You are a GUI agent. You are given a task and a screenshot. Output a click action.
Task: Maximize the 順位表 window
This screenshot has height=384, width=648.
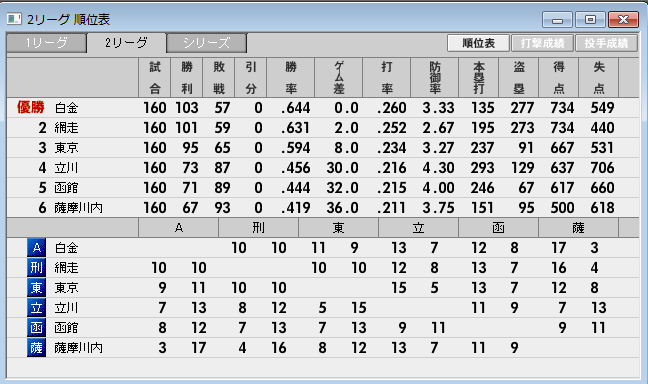coord(590,19)
